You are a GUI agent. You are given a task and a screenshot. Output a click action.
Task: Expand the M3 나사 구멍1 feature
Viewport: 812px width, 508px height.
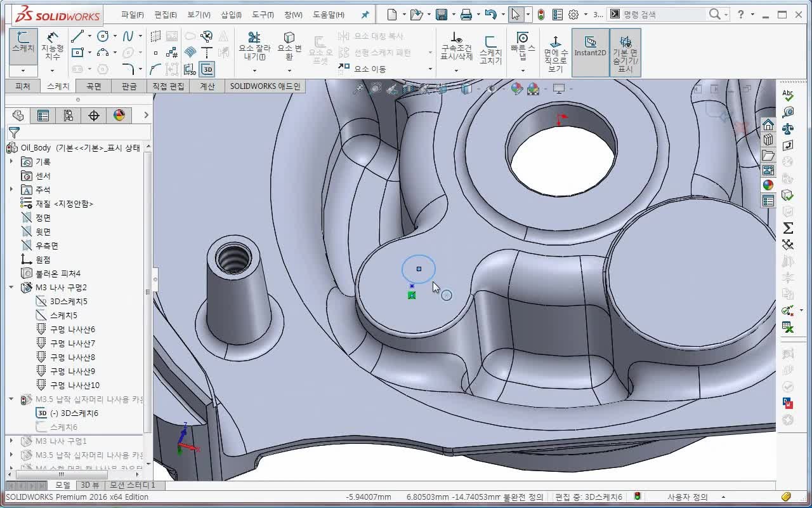[x=11, y=441]
